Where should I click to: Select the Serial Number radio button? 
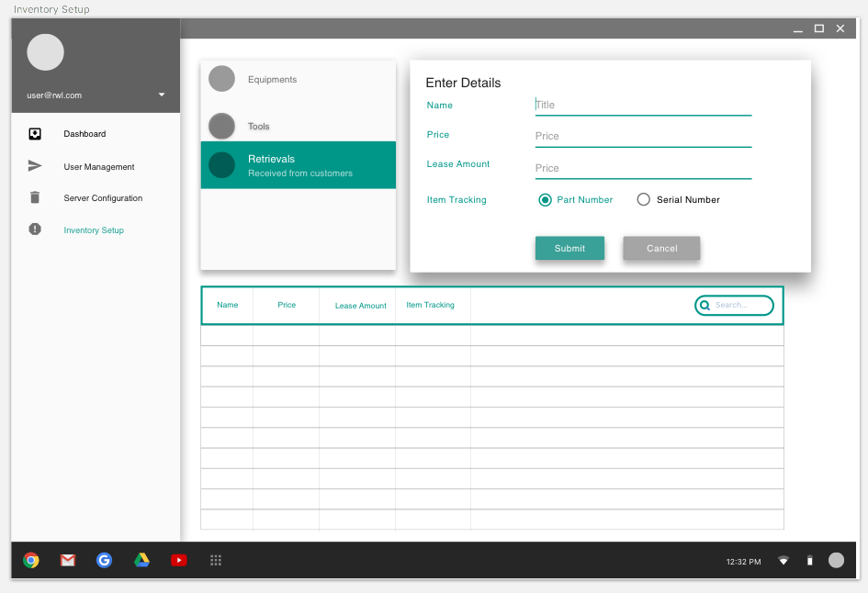(x=644, y=199)
